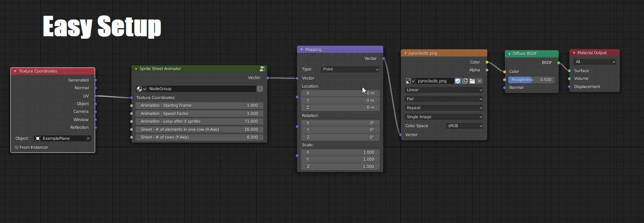Click the Normal output socket on Texture Coordinates
644x223 pixels.
pyautogui.click(x=95, y=88)
